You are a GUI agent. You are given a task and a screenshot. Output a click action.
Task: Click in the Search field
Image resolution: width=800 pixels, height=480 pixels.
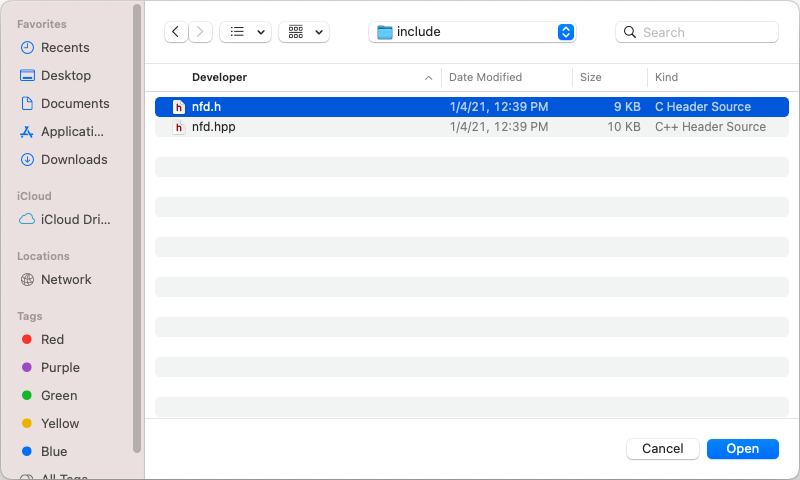pos(705,32)
